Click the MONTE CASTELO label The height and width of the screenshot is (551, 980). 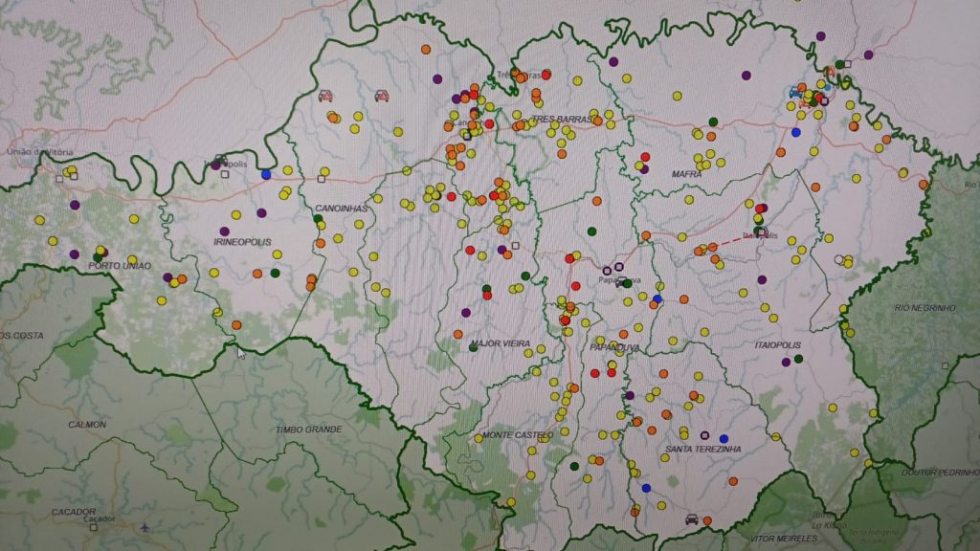click(x=518, y=435)
